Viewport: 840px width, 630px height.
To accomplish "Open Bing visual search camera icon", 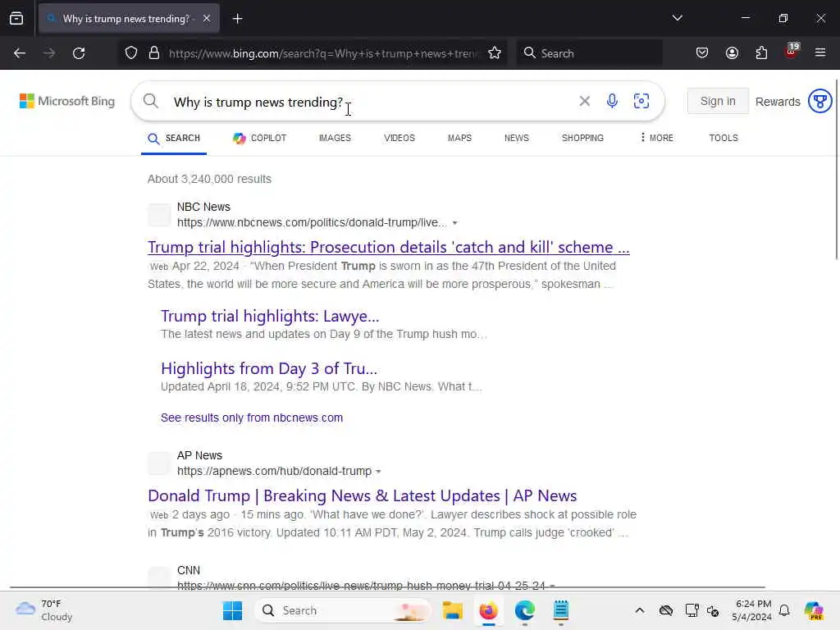I will click(641, 101).
